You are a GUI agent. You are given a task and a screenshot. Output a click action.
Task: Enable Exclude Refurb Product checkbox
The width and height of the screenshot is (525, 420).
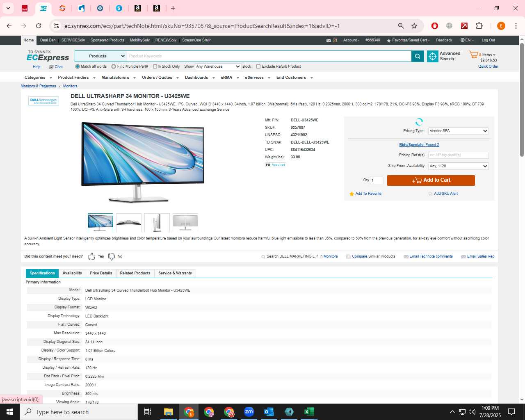258,66
